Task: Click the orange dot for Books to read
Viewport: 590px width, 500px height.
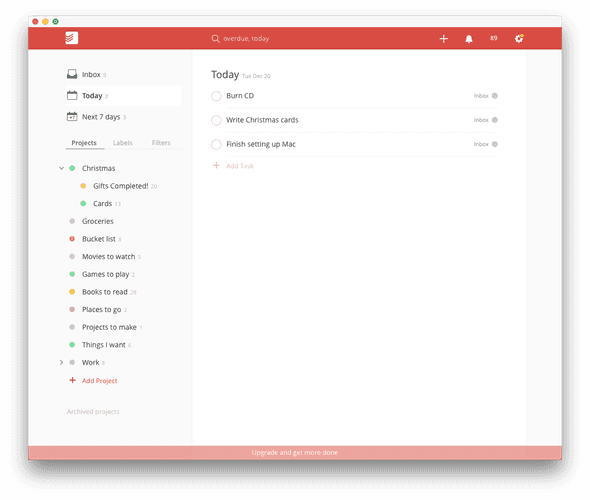Action: pyautogui.click(x=72, y=292)
